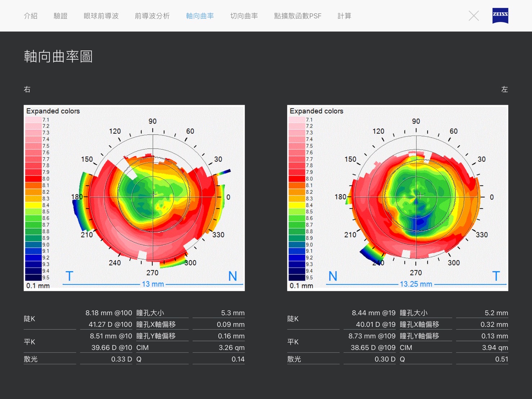
Task: Select the 軸向曲率 tab
Action: 200,16
